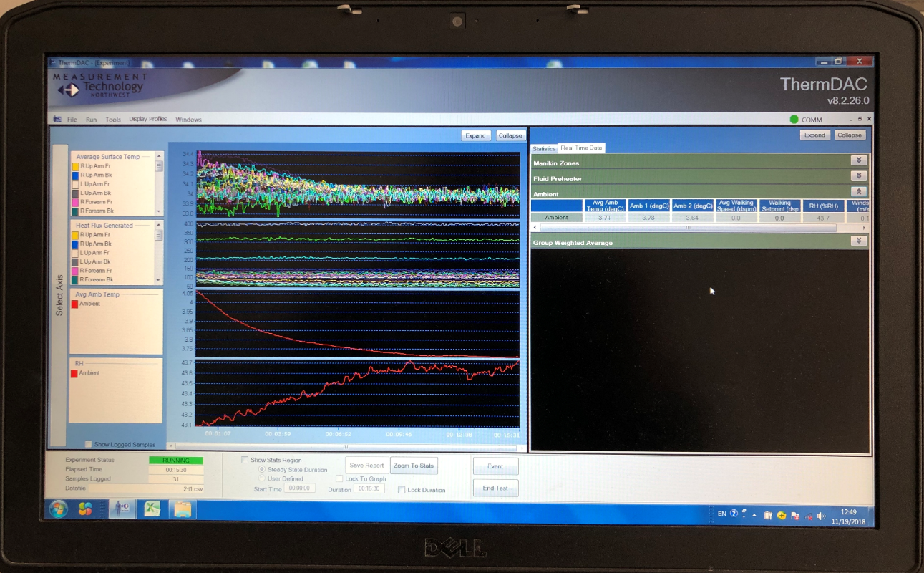Click the Ambient table horizontal scrollbar
Image resolution: width=924 pixels, height=573 pixels.
click(x=687, y=227)
